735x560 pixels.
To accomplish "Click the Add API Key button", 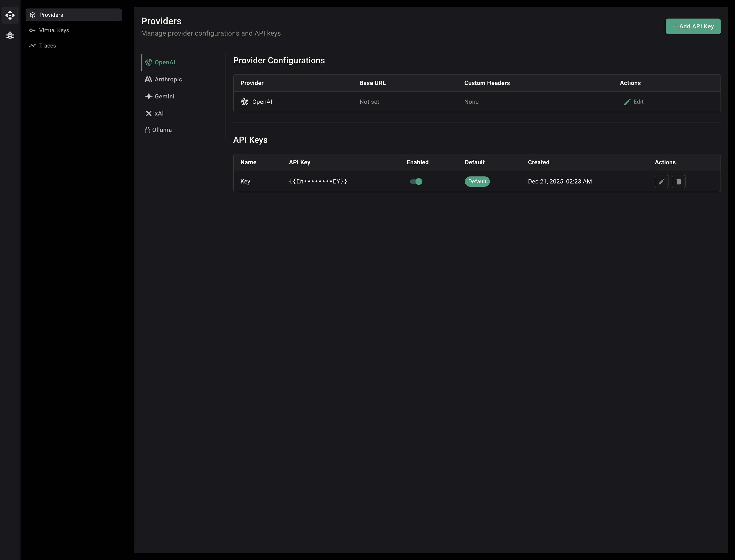I will pyautogui.click(x=693, y=26).
